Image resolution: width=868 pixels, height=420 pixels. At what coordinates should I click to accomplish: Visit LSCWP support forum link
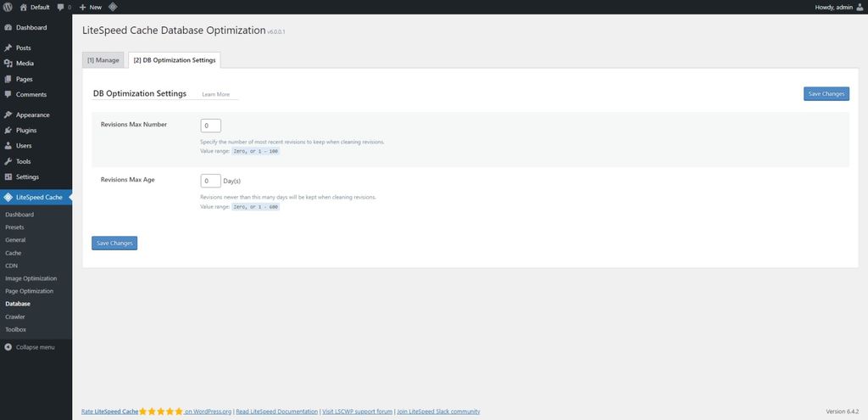[x=358, y=412]
